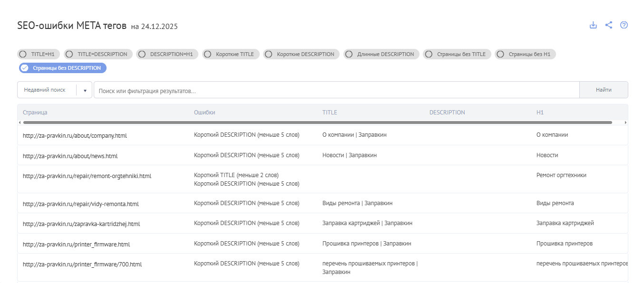Enable the Страницы без H1 filter

pyautogui.click(x=525, y=54)
